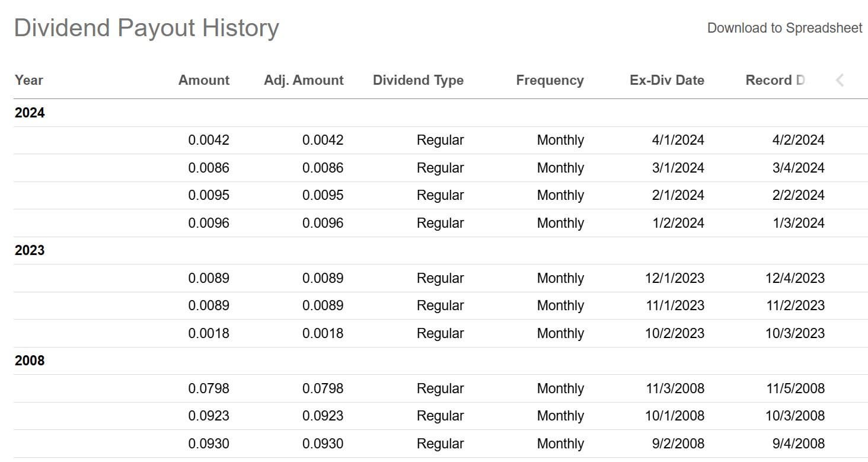Click ex-div date 4/1/2024
This screenshot has width=868, height=462.
(678, 141)
